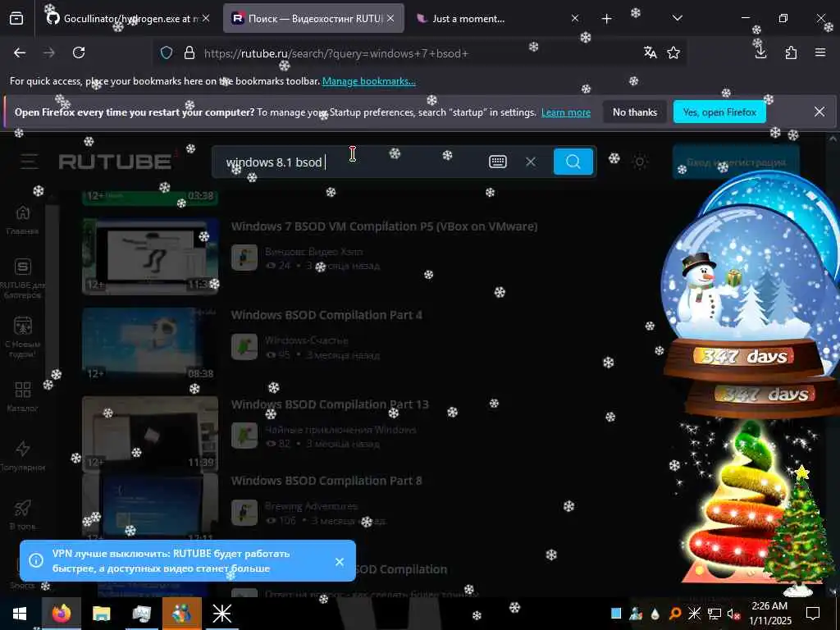Close the Gocullinator GitHub tab
This screenshot has height=630, width=840.
206,19
